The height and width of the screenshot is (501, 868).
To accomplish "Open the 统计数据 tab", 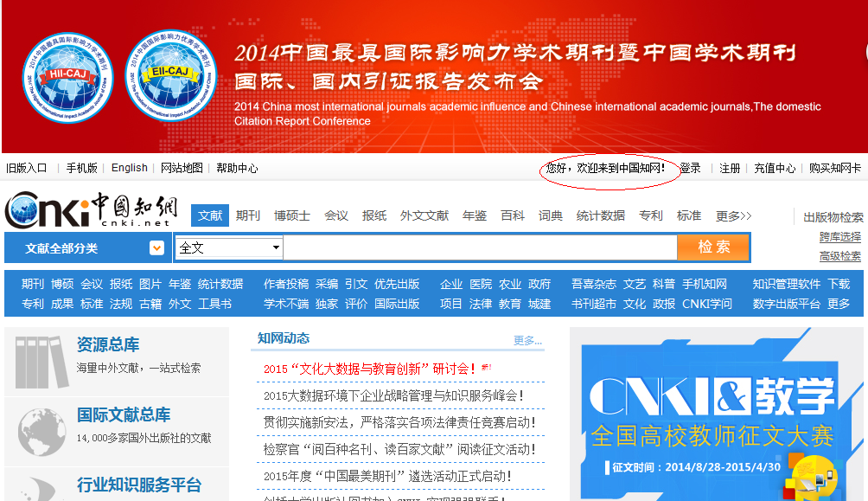I will 601,215.
